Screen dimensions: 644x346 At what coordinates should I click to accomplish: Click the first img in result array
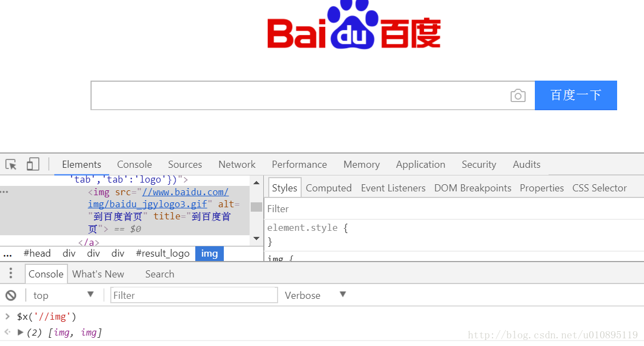pyautogui.click(x=61, y=332)
